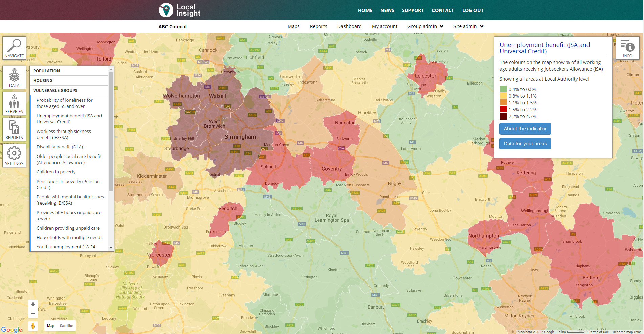This screenshot has height=334, width=644.
Task: Click the 1.5% to 2.2% red swatch
Action: click(503, 110)
